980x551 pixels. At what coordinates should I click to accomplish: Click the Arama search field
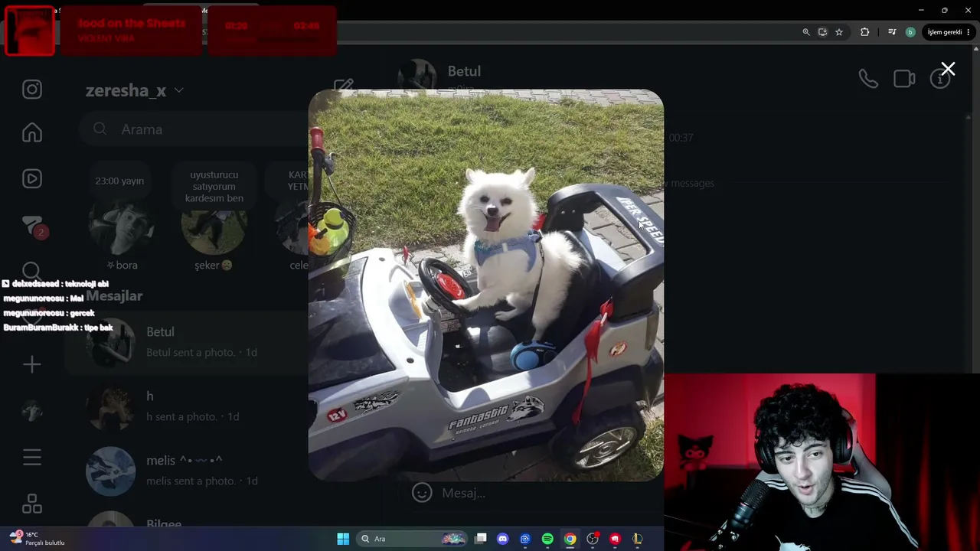coord(192,129)
